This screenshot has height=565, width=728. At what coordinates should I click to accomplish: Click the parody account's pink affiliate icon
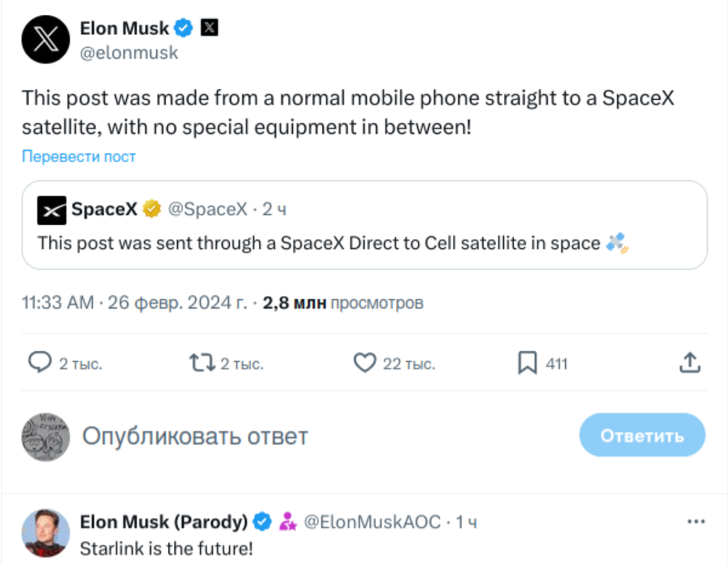point(288,522)
